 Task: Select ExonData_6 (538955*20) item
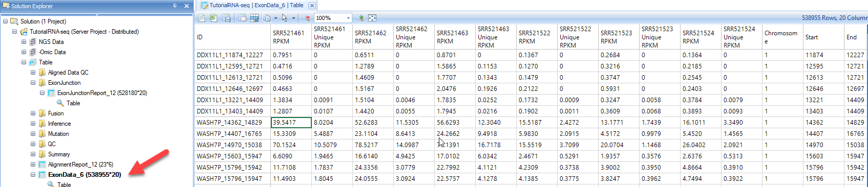[x=84, y=175]
